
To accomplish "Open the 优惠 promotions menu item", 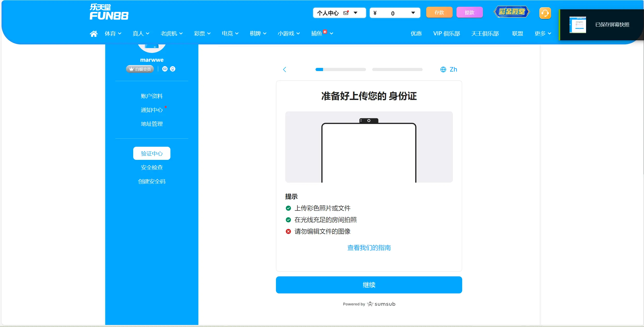I will click(416, 34).
